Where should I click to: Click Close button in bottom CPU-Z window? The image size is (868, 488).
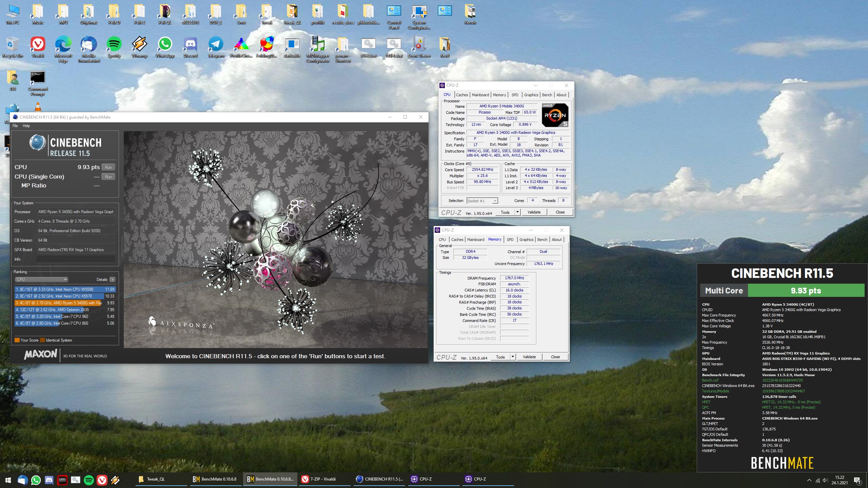pos(555,357)
